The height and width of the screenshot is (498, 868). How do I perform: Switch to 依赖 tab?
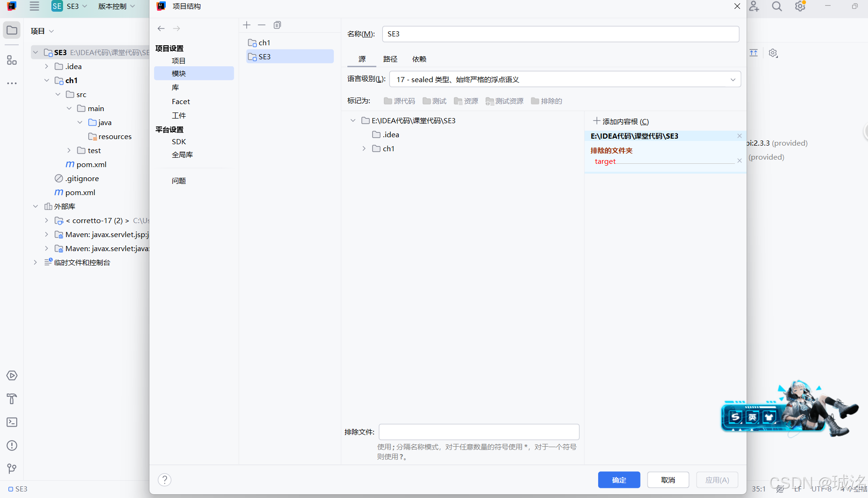pos(419,59)
